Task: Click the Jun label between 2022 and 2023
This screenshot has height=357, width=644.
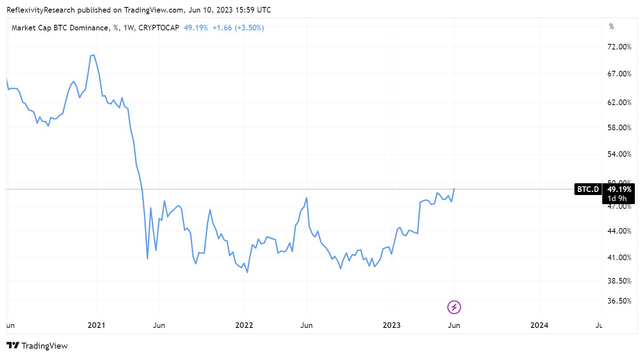Action: (x=307, y=325)
